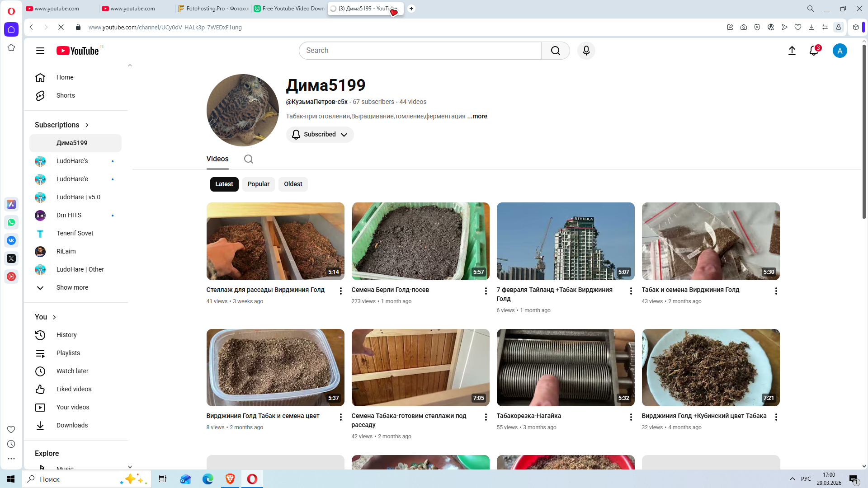
Task: Select the Popular sort chip
Action: (258, 184)
